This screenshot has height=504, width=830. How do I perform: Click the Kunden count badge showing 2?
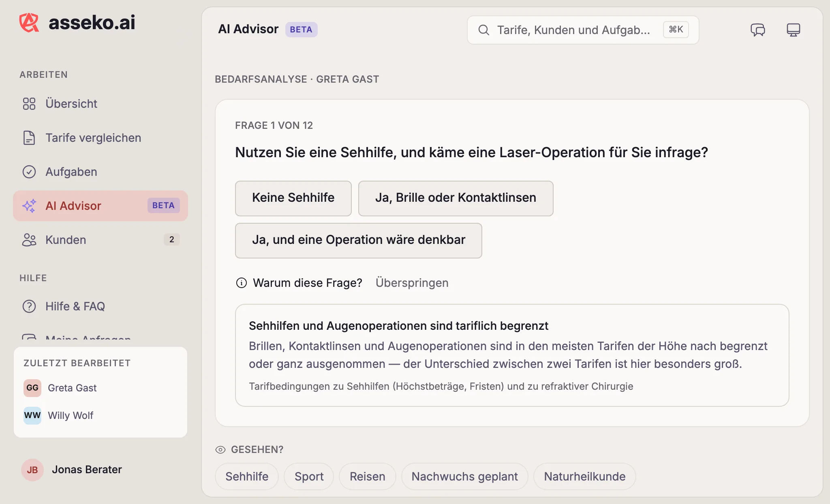pos(172,239)
